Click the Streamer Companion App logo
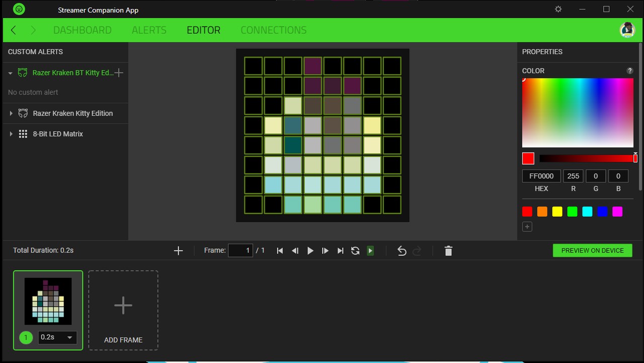 pos(19,9)
